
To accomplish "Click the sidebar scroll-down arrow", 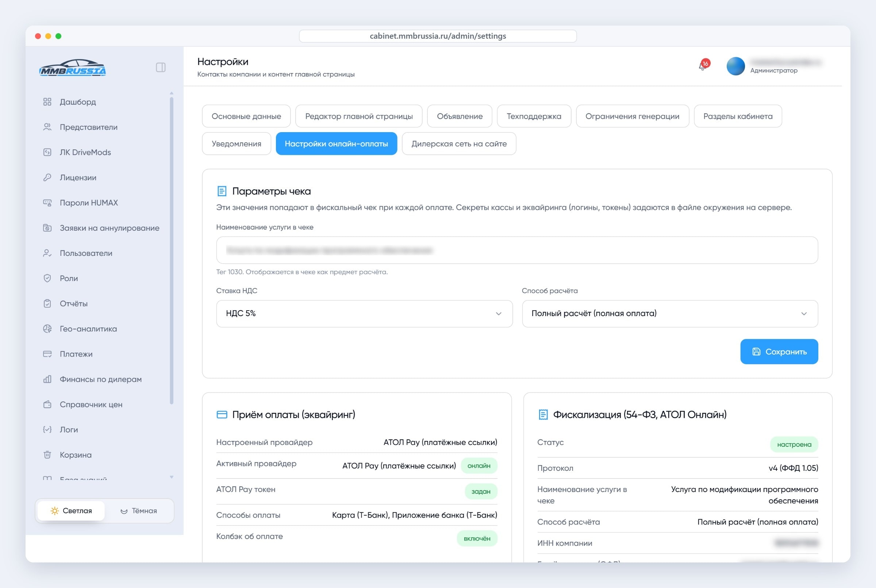I will pos(172,477).
